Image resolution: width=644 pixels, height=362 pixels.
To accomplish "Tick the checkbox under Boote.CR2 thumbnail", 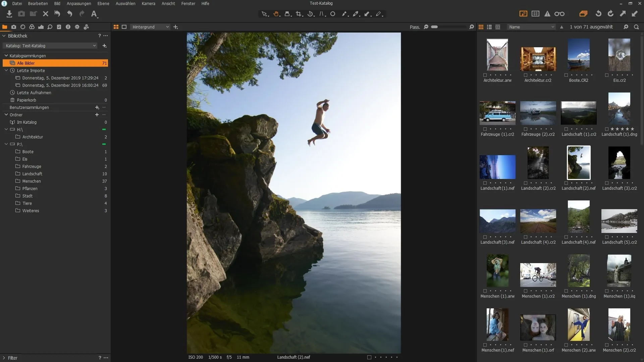I will [x=566, y=75].
